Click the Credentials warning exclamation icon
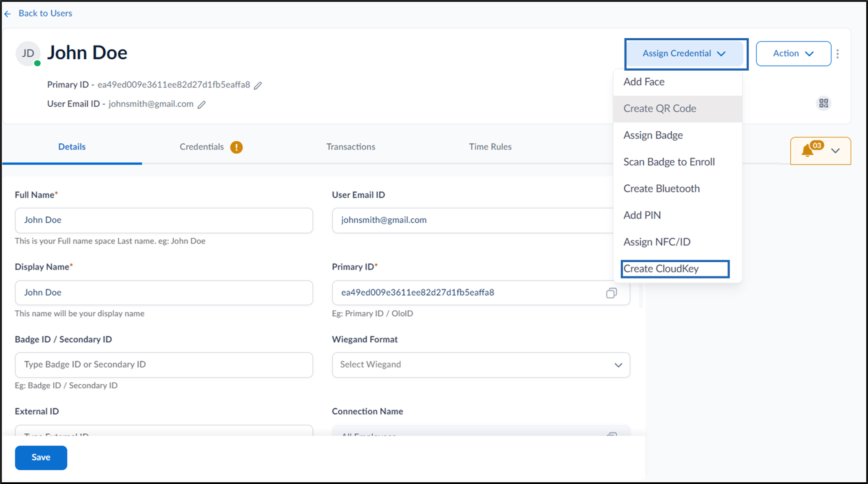The image size is (868, 484). pos(236,147)
